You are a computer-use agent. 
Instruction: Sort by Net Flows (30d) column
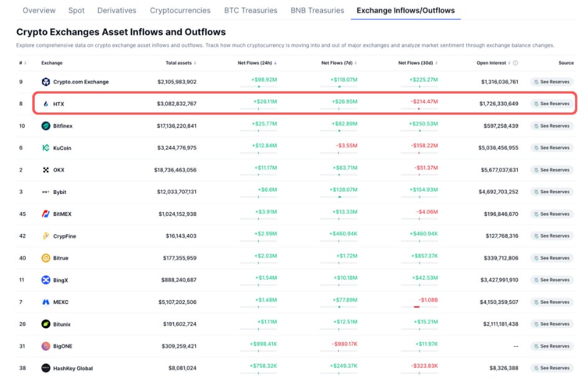click(x=418, y=63)
